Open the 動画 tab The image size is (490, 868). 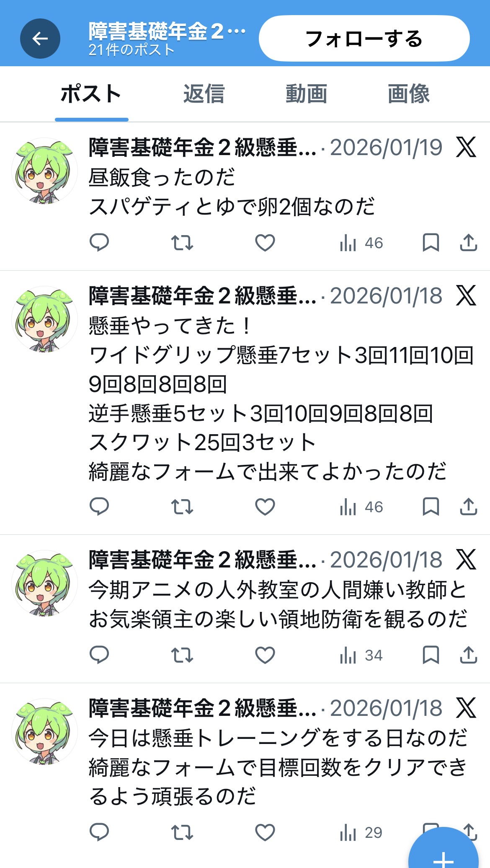[306, 93]
